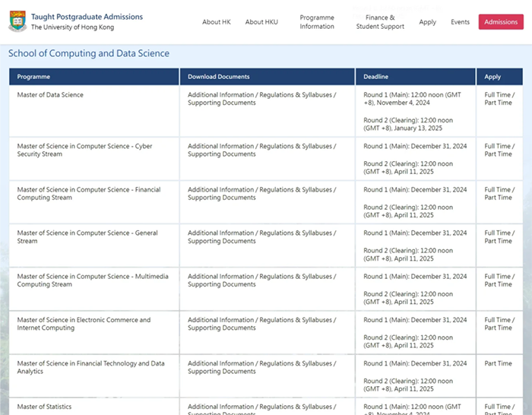Screen dimensions: 532x415
Task: Apply Part Time for Financial Computing Stream
Action: point(498,198)
